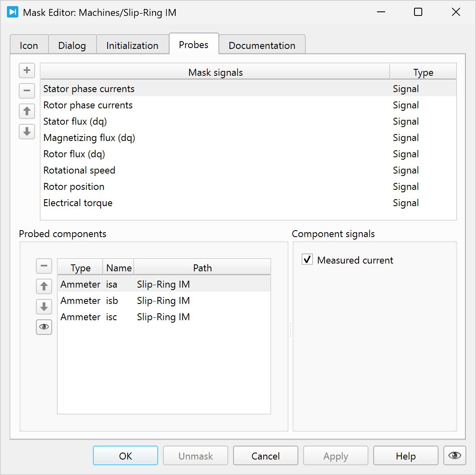Remove selected mask signal with minus button
Screen dimensions: 476x475
[27, 90]
